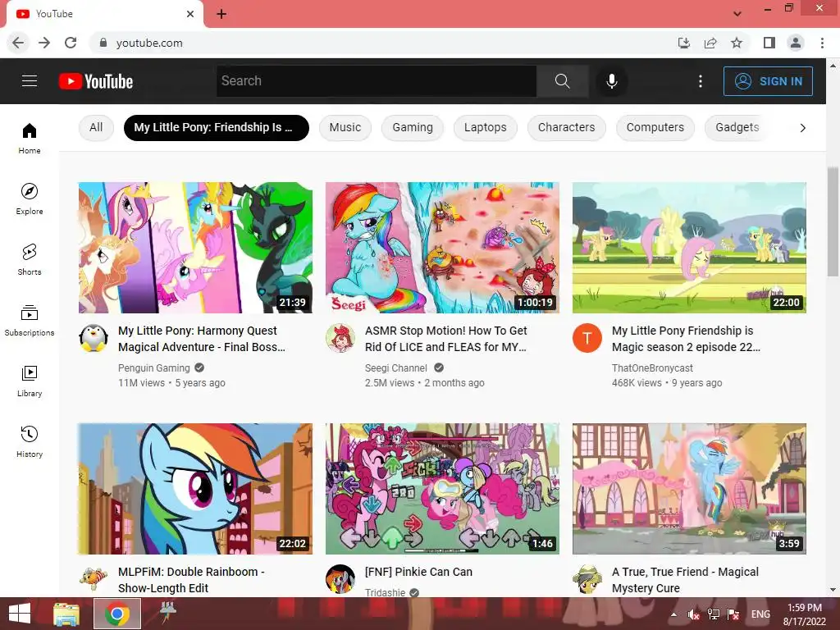Open YouTube settings three-dot menu

point(701,81)
